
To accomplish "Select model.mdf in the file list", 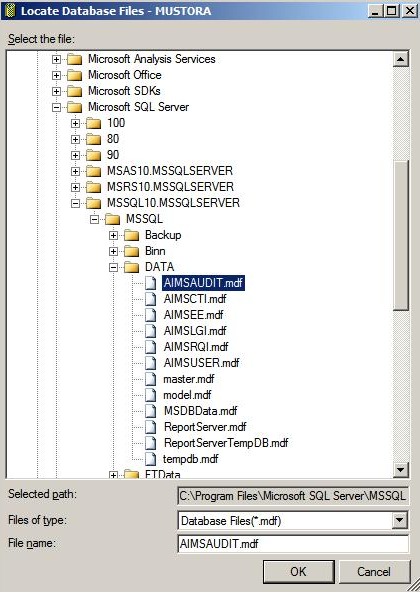I will pyautogui.click(x=187, y=395).
